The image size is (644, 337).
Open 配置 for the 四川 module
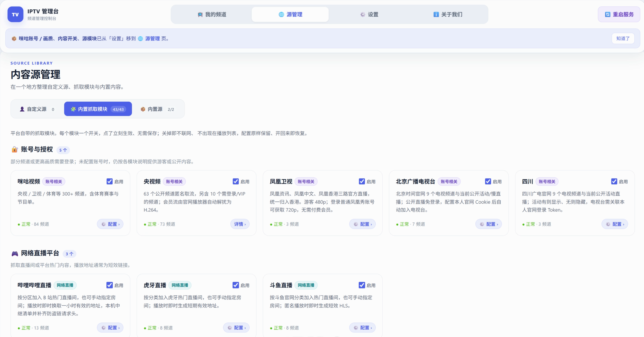615,224
